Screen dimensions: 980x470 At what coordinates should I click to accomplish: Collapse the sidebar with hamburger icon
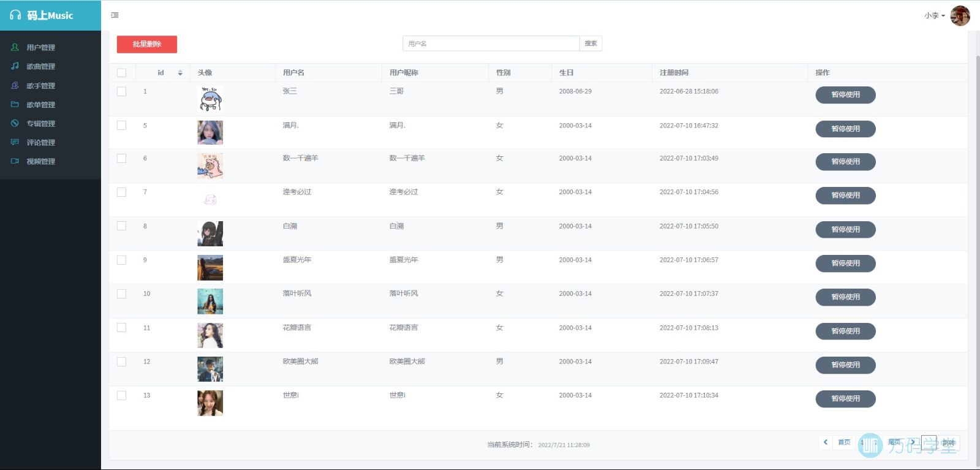115,15
